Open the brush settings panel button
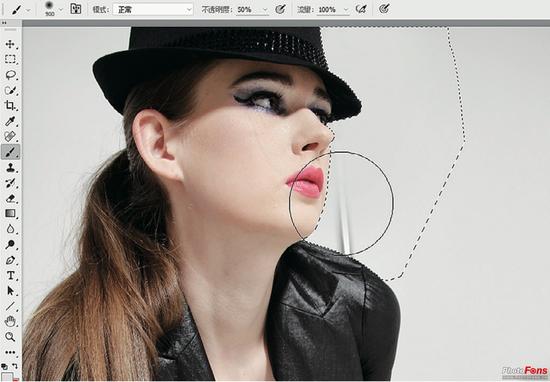This screenshot has width=550, height=382. click(76, 9)
